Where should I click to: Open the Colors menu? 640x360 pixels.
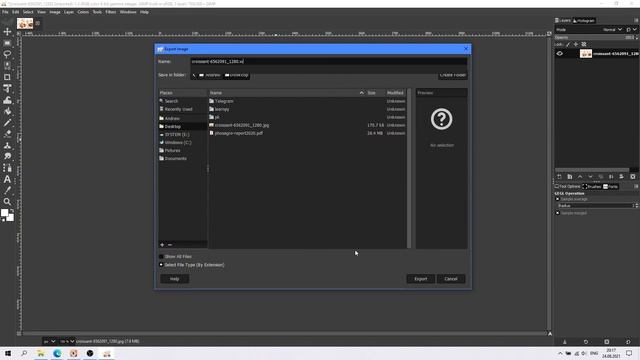(x=83, y=12)
